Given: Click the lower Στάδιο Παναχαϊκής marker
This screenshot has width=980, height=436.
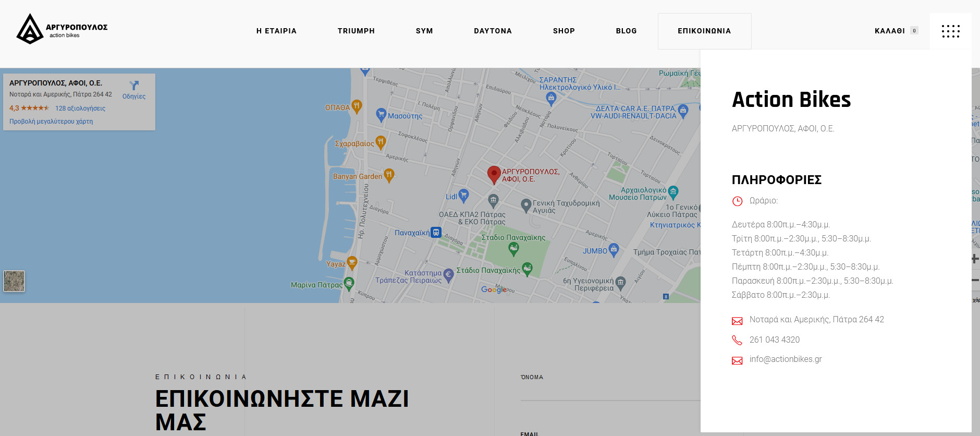Looking at the screenshot, I should click(x=527, y=269).
